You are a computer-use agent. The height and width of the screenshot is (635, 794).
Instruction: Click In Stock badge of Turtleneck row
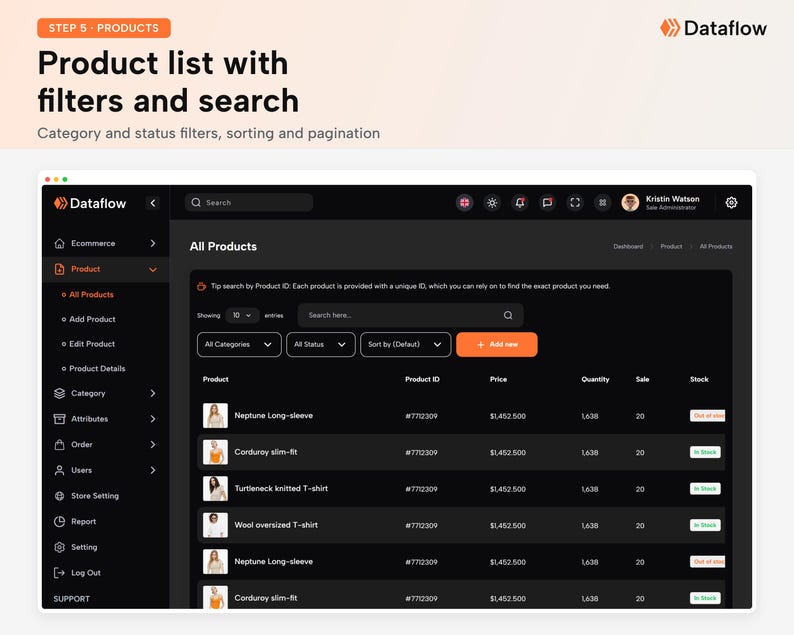coord(705,489)
